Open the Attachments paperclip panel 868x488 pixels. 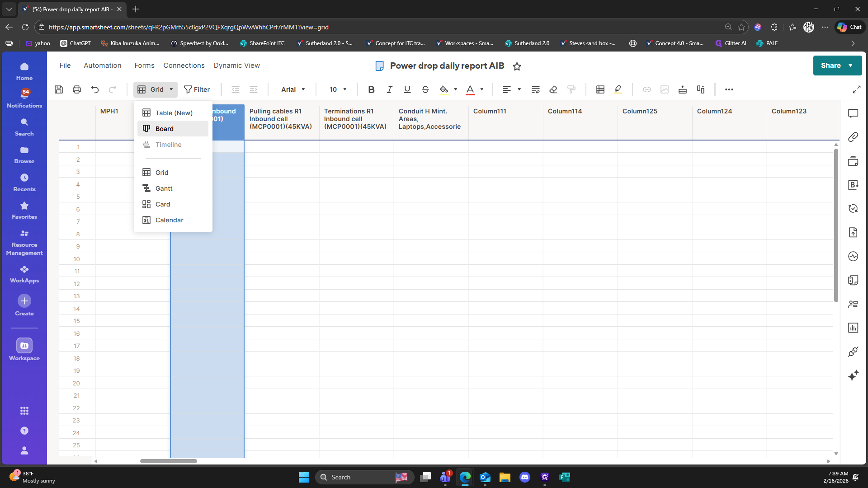(x=853, y=137)
